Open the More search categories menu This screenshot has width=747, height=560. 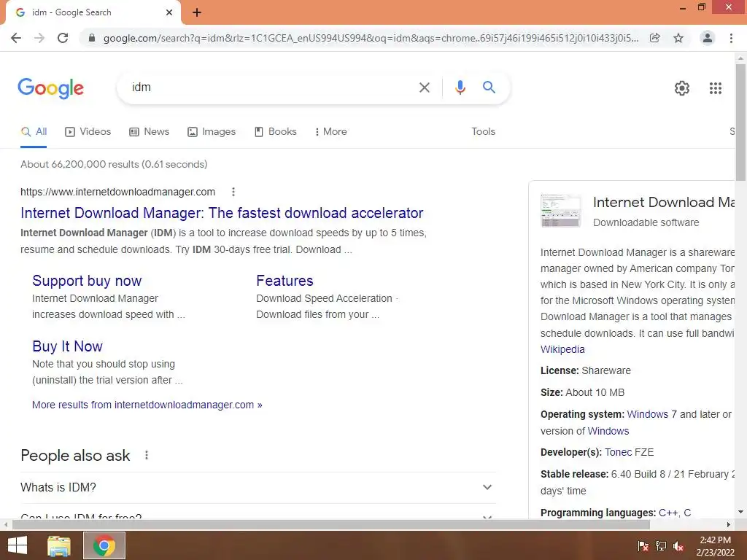[330, 132]
